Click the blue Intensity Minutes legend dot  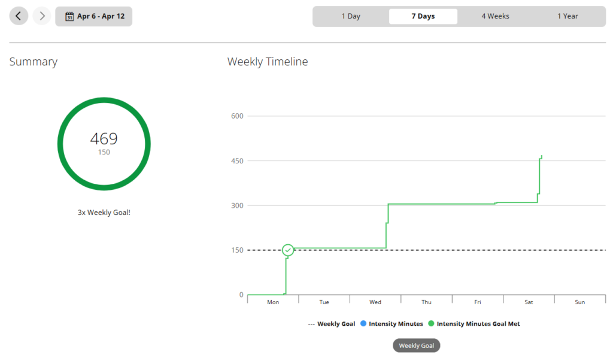[362, 324]
